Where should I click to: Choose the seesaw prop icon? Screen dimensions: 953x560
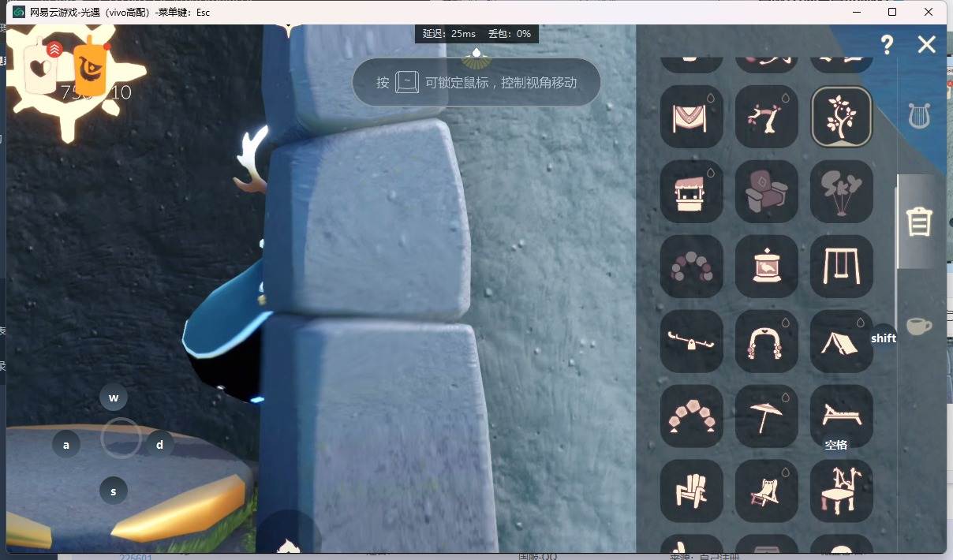(x=691, y=342)
